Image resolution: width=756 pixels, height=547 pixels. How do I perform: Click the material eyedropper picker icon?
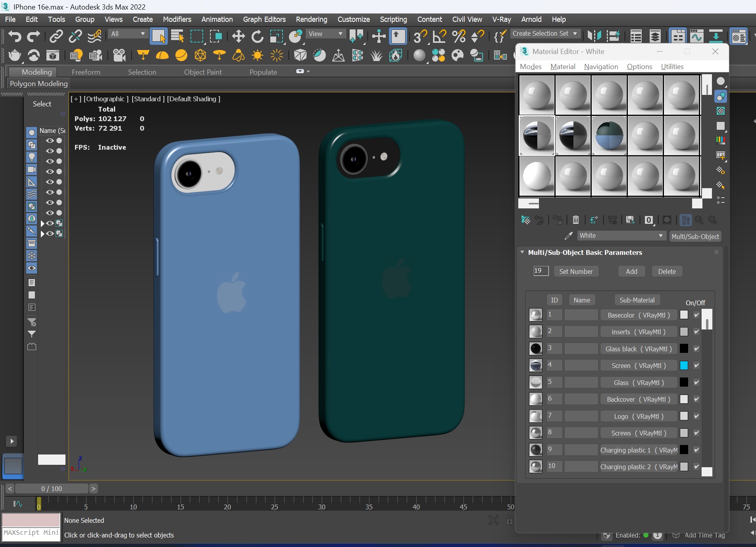pyautogui.click(x=568, y=236)
